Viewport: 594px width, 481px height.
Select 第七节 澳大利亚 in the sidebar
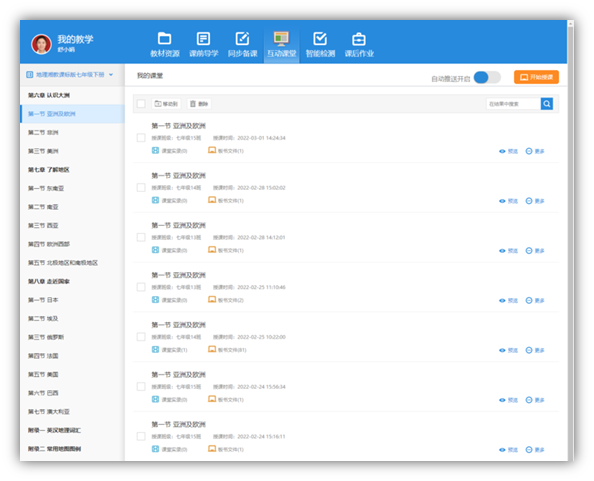point(72,412)
